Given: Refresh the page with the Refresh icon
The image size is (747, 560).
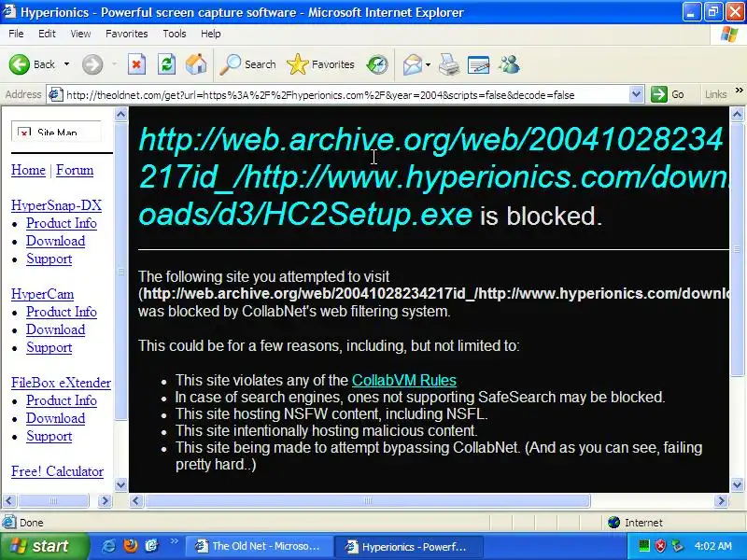Looking at the screenshot, I should 167,64.
